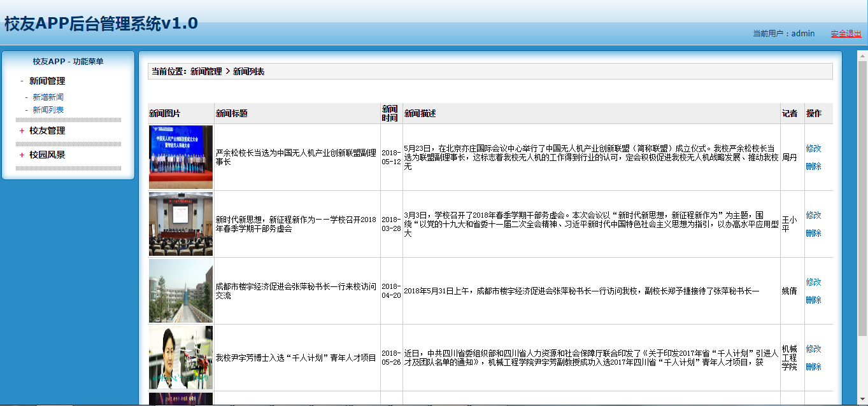This screenshot has width=868, height=406.
Task: Click the description starting 5月23日，在北京亦庄
Action: point(591,157)
